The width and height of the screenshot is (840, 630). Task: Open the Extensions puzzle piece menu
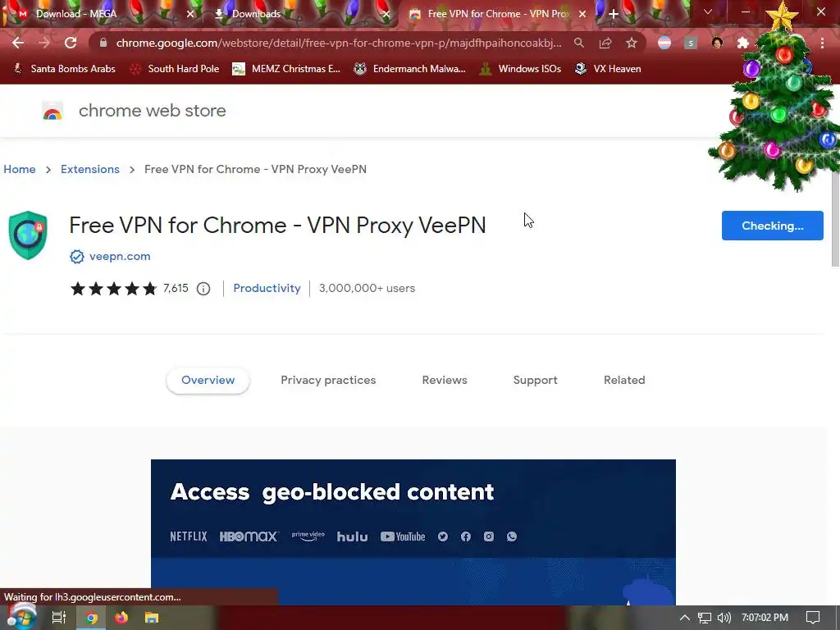(x=742, y=43)
